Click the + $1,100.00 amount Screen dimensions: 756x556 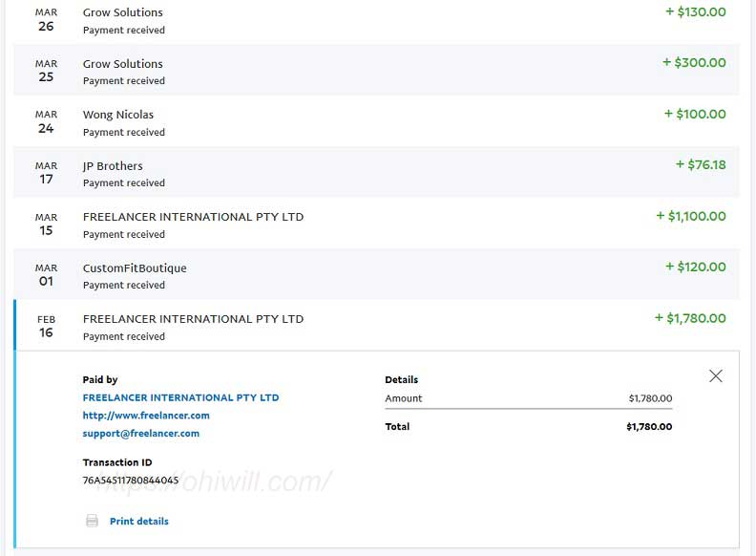(x=691, y=216)
